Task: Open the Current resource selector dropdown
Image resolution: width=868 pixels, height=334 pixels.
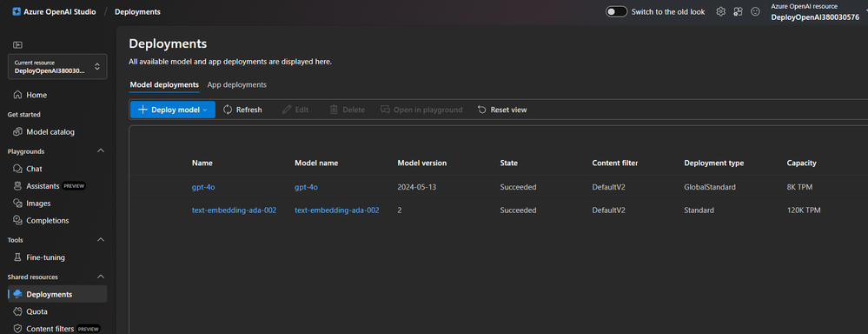Action: 57,66
